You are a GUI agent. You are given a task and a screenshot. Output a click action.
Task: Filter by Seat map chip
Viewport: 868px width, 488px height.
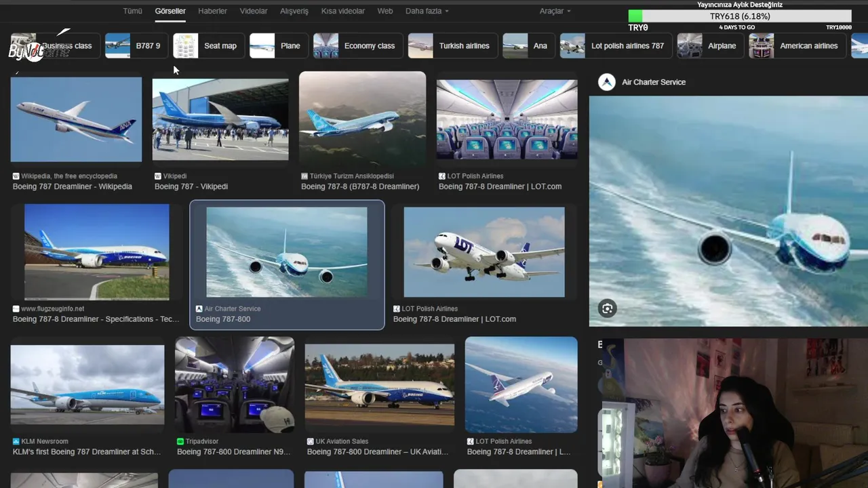(x=209, y=45)
